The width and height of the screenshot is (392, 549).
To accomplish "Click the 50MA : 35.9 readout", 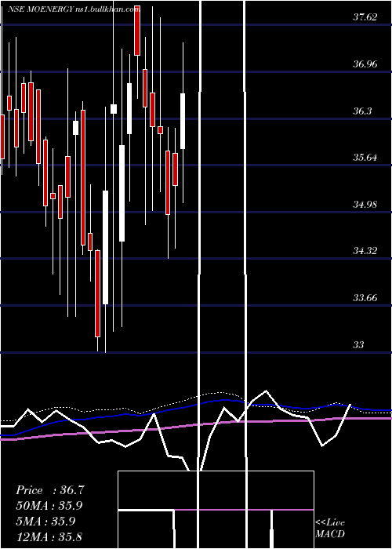I will click(x=49, y=506).
